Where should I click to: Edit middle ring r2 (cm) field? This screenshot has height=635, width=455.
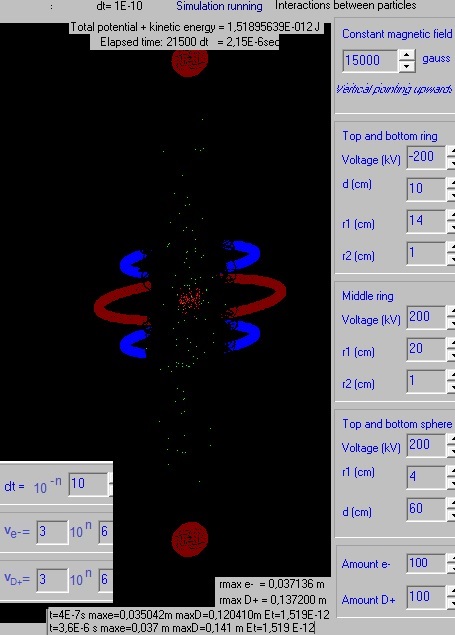[x=426, y=381]
